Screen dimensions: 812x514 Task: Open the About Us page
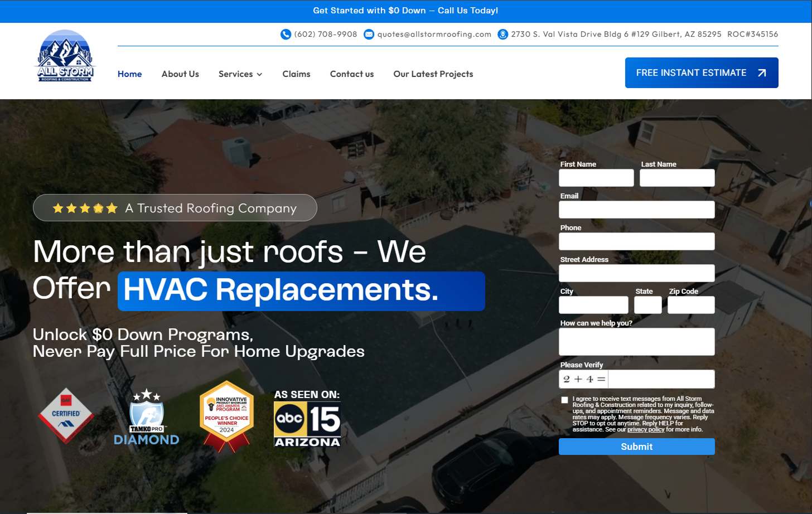pyautogui.click(x=180, y=74)
